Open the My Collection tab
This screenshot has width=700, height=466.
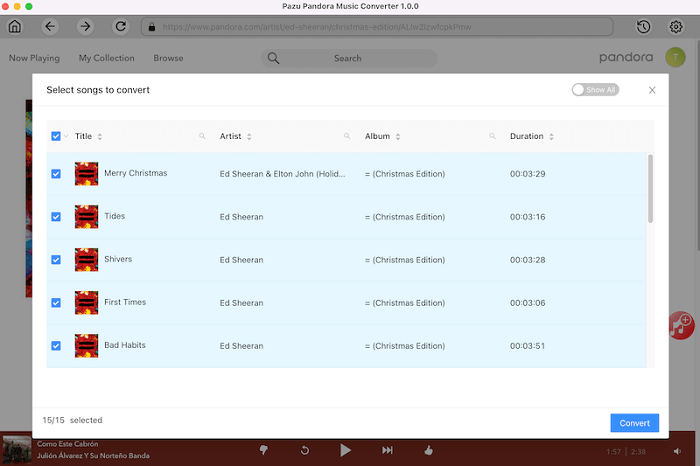[x=106, y=58]
